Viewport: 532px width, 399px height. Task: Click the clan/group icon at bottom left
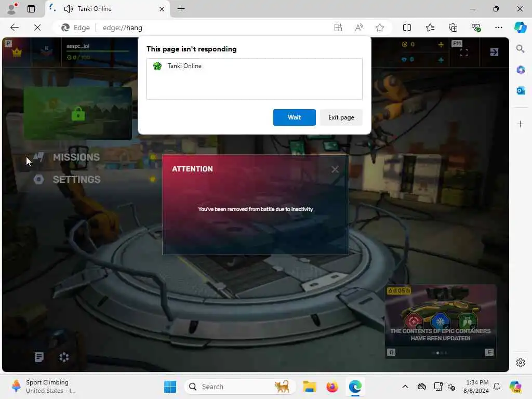point(64,357)
